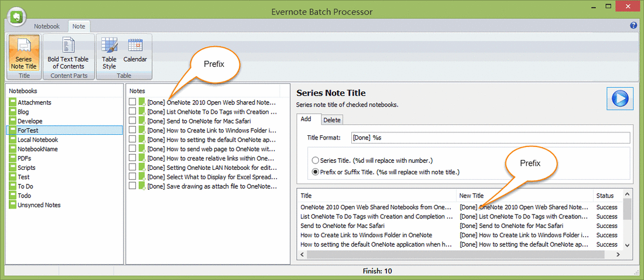
Task: Select the ForTest notebook
Action: [x=65, y=131]
